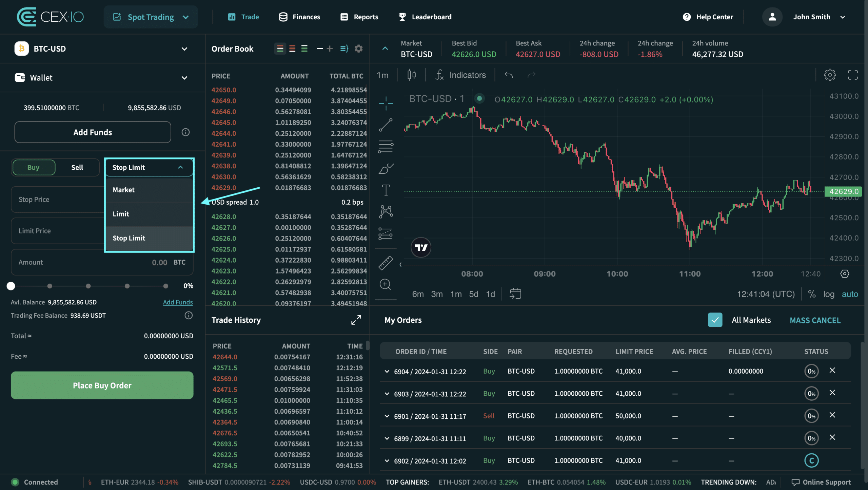
Task: Select the crosshair cursor tool in chart
Action: [386, 103]
